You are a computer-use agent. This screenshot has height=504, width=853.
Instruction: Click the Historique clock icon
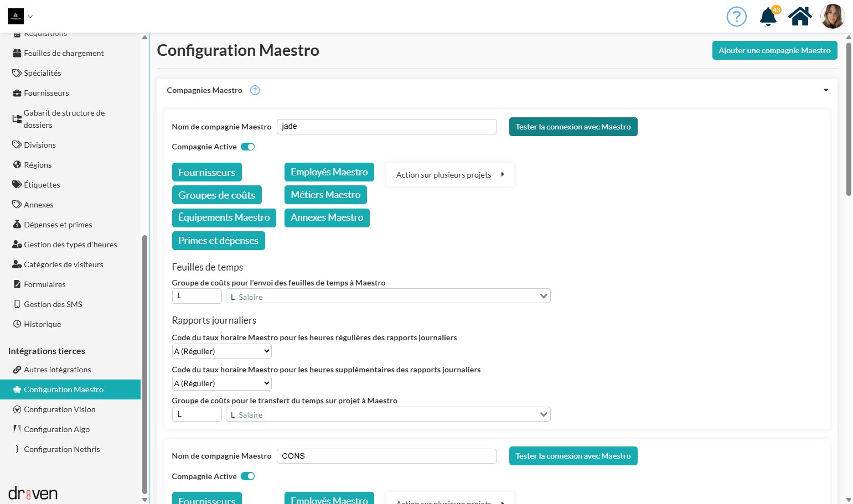[17, 324]
